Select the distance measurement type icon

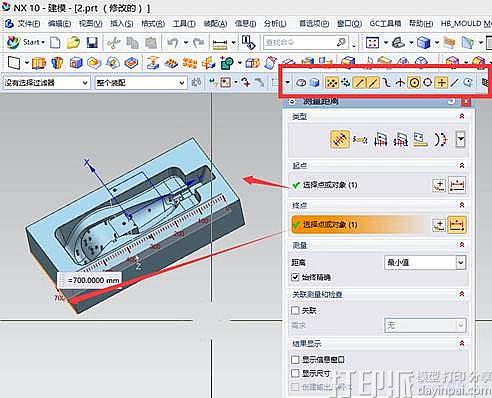pyautogui.click(x=340, y=139)
